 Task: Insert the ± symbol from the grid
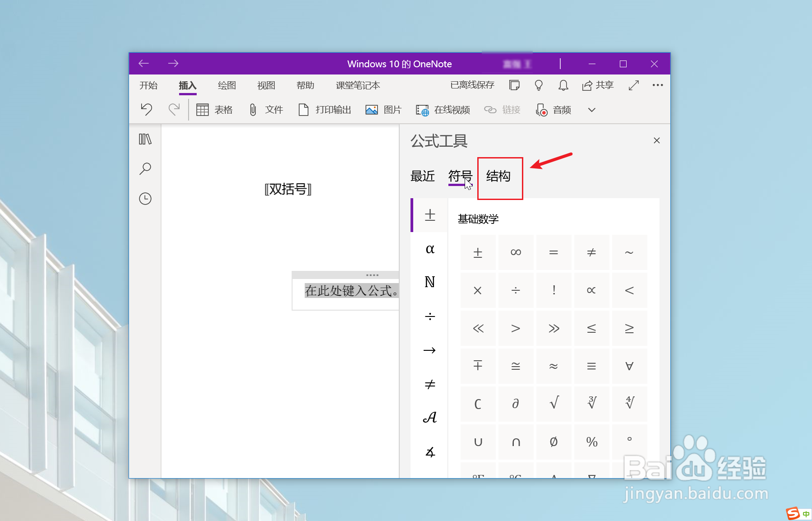pyautogui.click(x=478, y=252)
